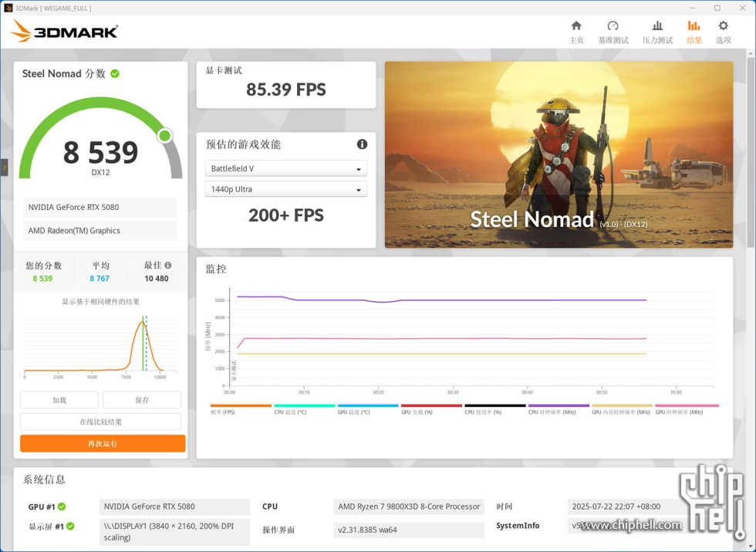The image size is (756, 552).
Task: Click 在线比较结果 compare online button
Action: pos(101,422)
